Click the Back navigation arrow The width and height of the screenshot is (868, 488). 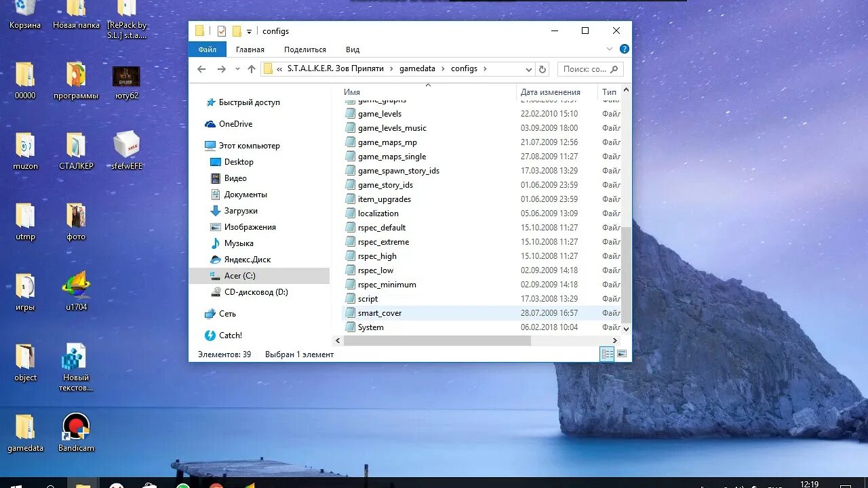coord(201,69)
